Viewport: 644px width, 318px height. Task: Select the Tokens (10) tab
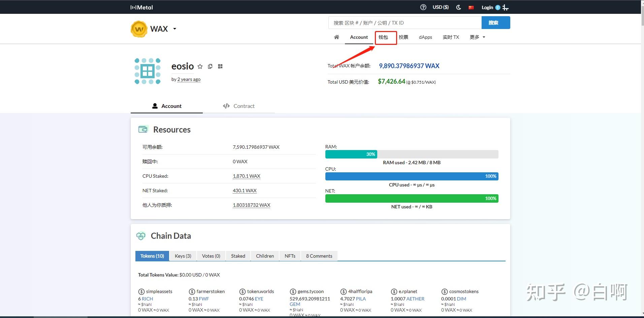152,256
